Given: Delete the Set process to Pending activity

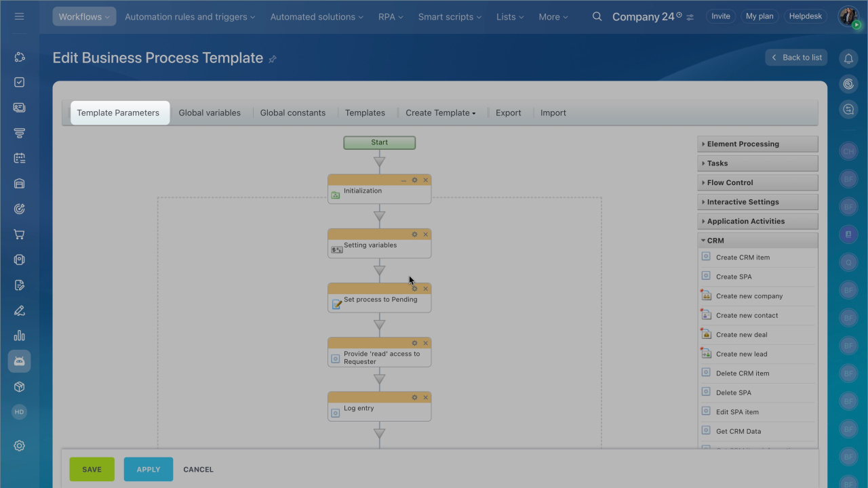Looking at the screenshot, I should tap(426, 289).
